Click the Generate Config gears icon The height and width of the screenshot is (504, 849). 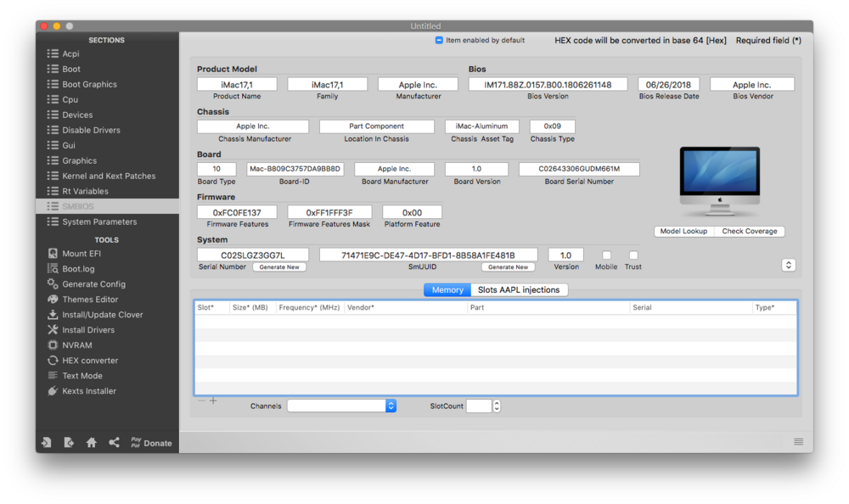53,284
